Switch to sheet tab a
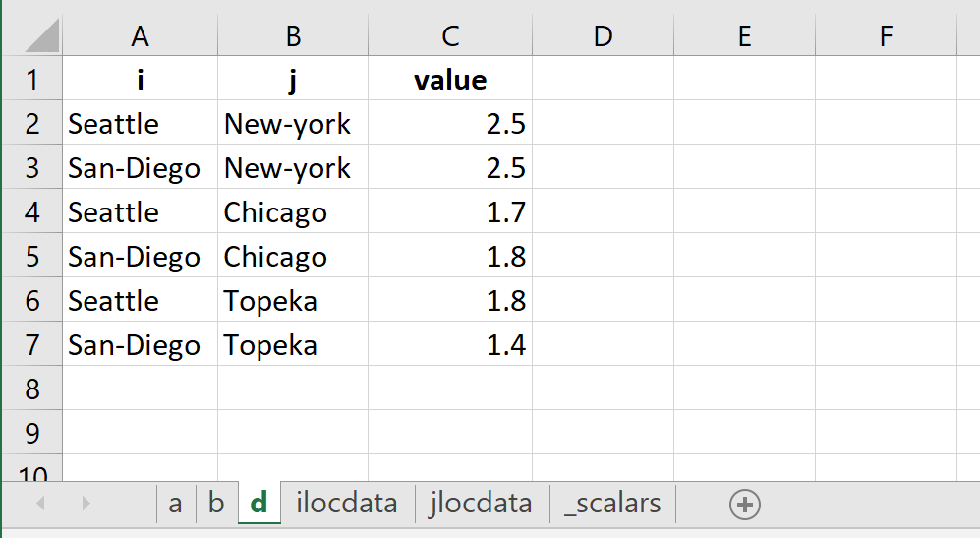Screen dimensions: 980x538 175,503
